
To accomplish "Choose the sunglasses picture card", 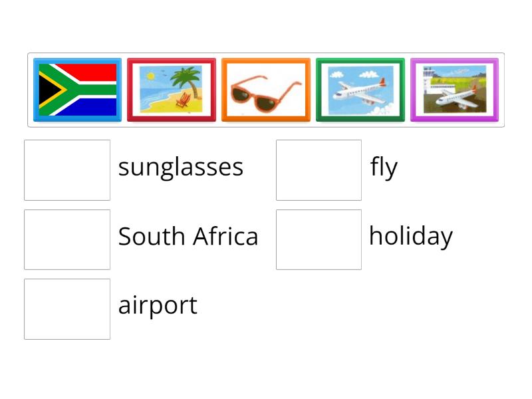I will click(265, 90).
